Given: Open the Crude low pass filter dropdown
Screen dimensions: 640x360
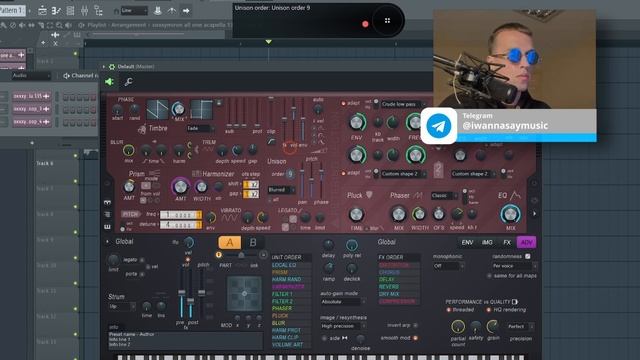Looking at the screenshot, I should tap(403, 104).
